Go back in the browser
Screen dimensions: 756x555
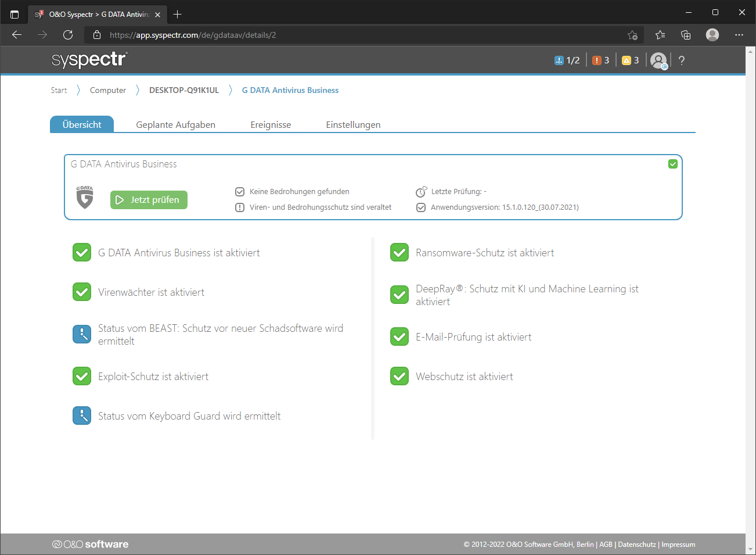[17, 35]
